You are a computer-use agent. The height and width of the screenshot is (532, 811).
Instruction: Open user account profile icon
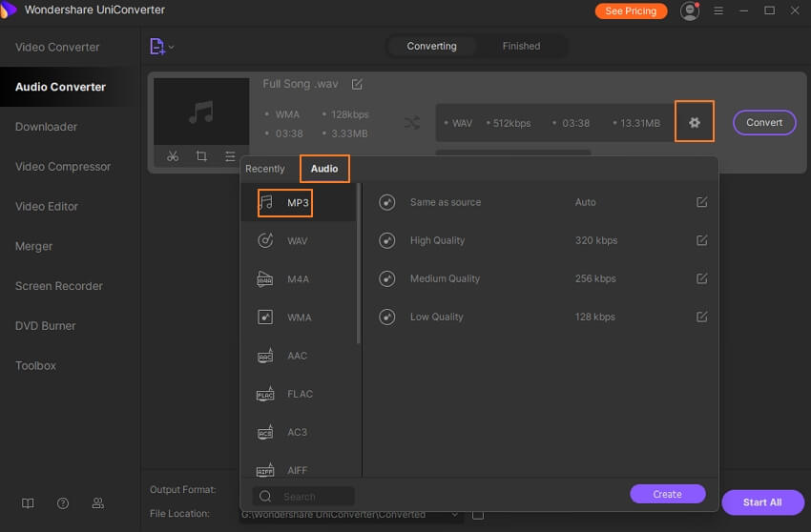pyautogui.click(x=690, y=10)
